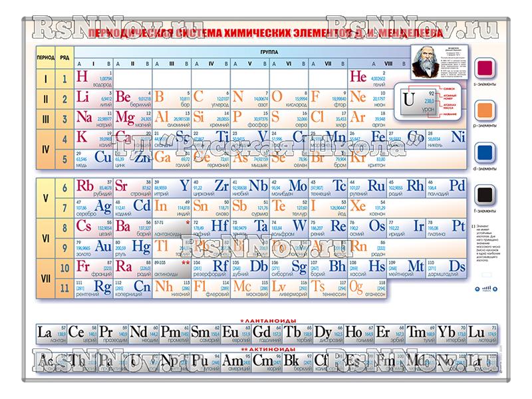The height and width of the screenshot is (399, 532).
Task: Click the copper Cu element cell
Action: (94, 159)
